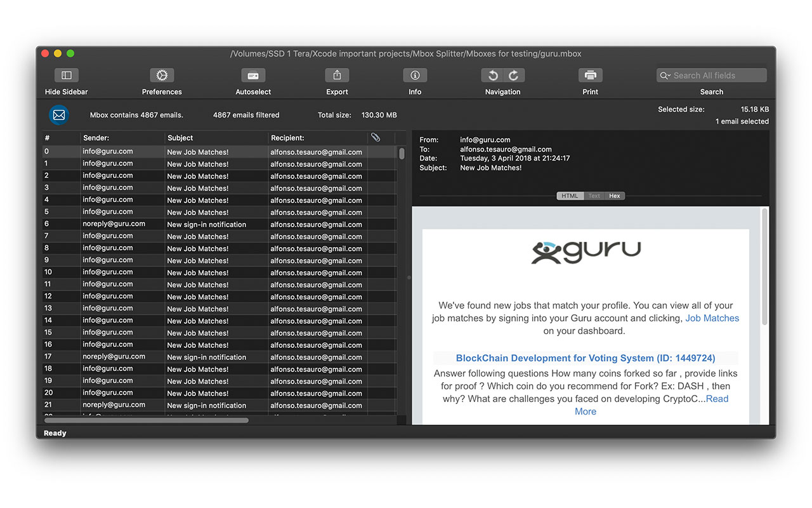Select email row 14
Screen dimensions: 812x508
pyautogui.click(x=219, y=321)
